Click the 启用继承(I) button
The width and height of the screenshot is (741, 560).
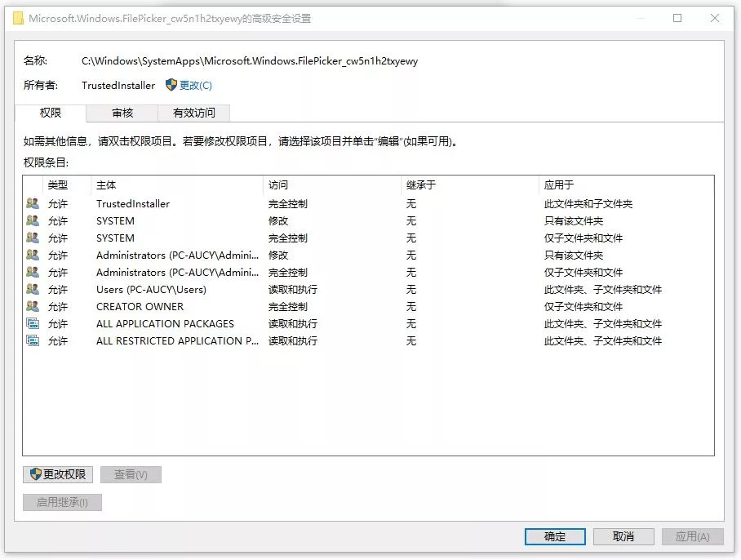point(62,502)
